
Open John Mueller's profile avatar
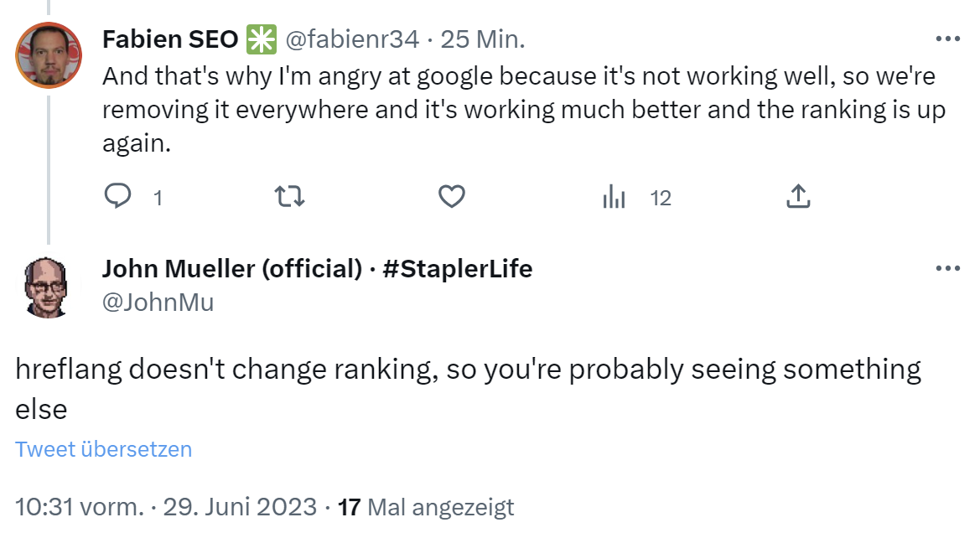coord(48,286)
